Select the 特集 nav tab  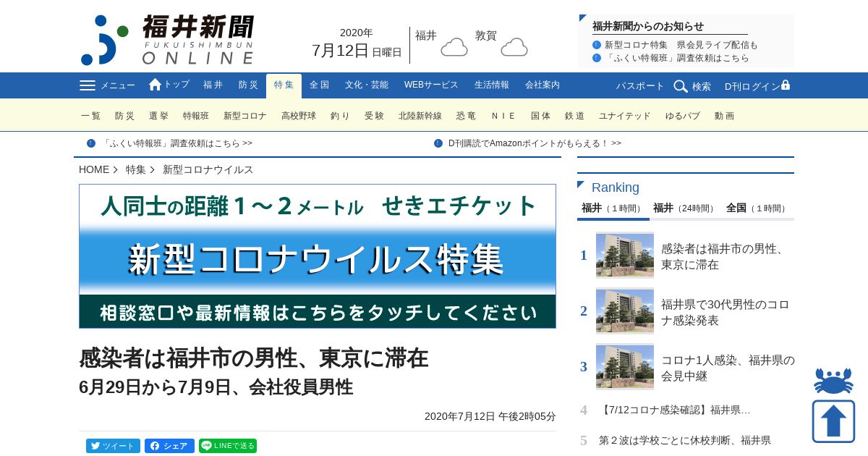(x=284, y=85)
